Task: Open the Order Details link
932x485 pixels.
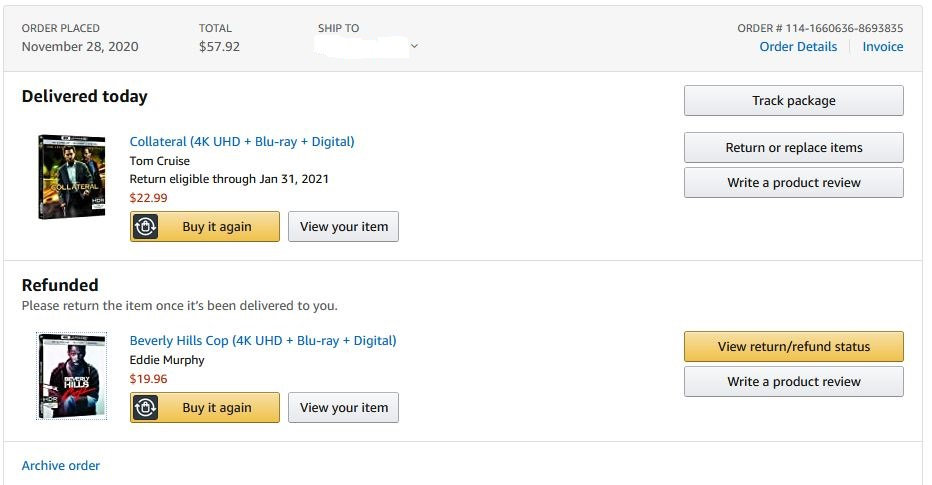Action: tap(798, 47)
